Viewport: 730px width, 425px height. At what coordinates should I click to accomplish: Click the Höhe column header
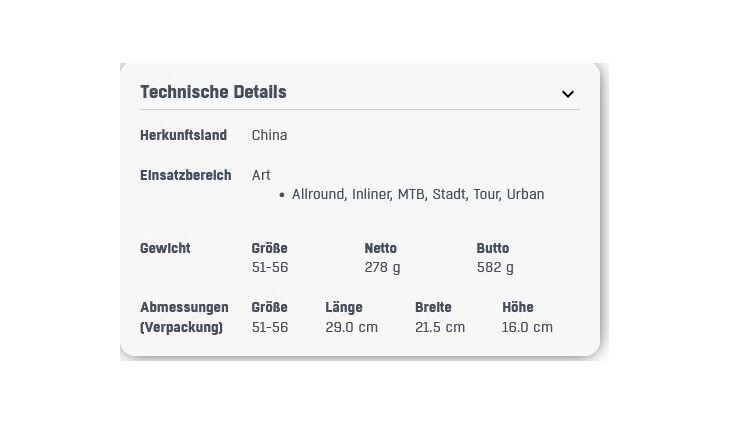(x=517, y=307)
